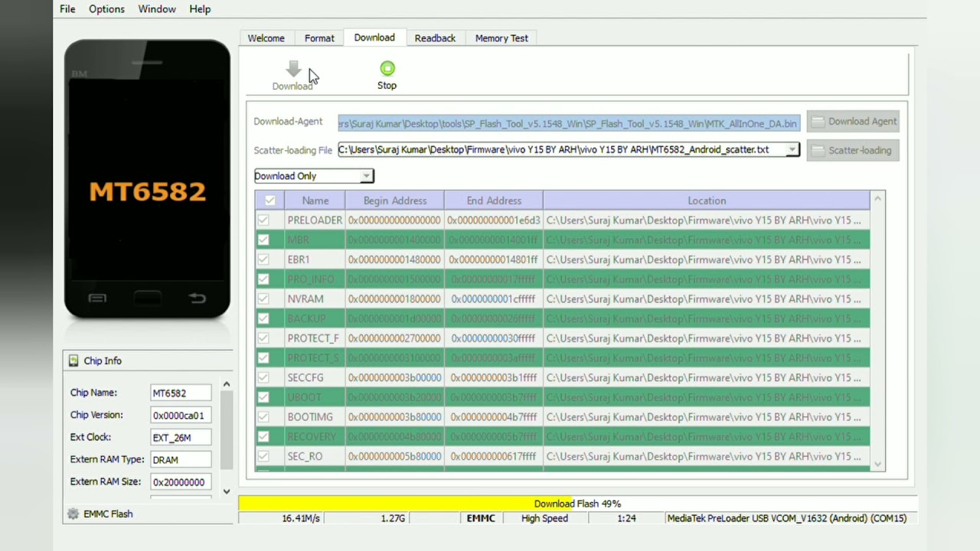Click the Extern RAM Type field DRAM
The height and width of the screenshot is (551, 980).
(x=181, y=460)
